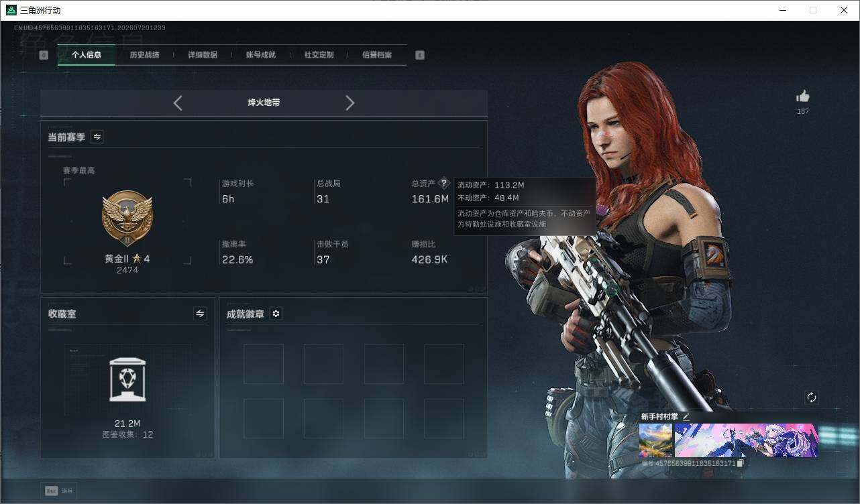Copy the player ID with the copy icon
Image resolution: width=860 pixels, height=504 pixels.
[740, 463]
